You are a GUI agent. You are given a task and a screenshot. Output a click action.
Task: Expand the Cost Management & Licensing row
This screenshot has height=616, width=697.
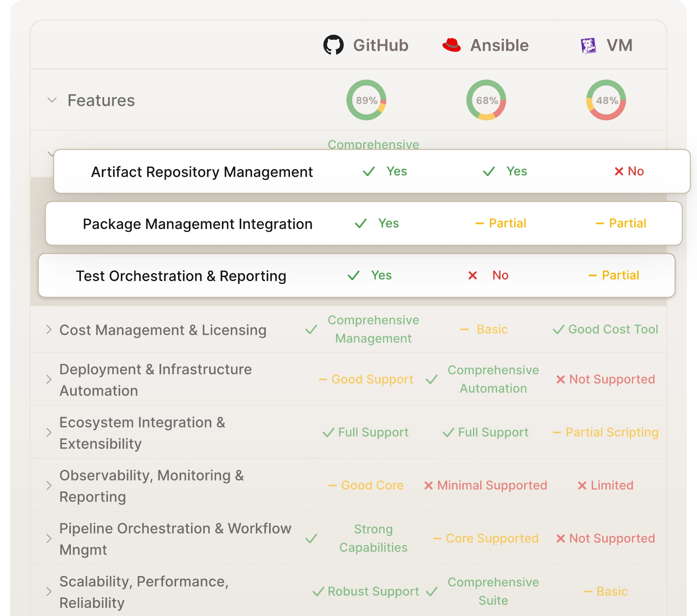[x=50, y=330]
